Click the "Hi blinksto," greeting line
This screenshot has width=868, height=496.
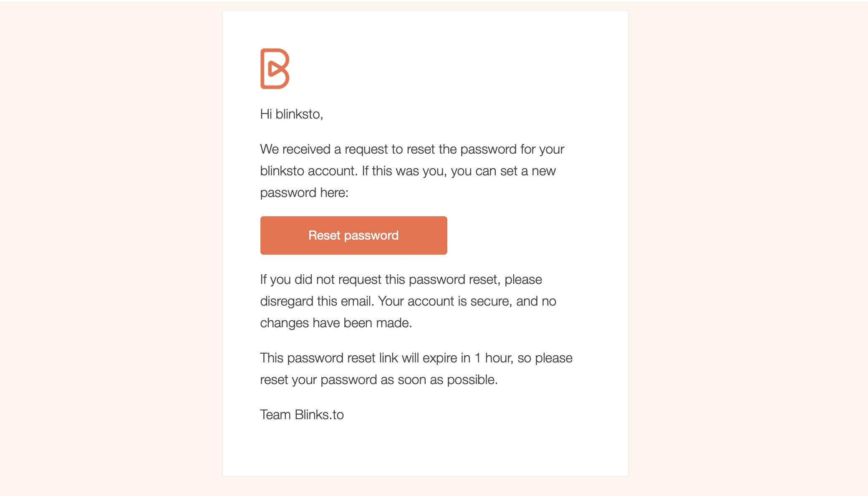point(291,114)
